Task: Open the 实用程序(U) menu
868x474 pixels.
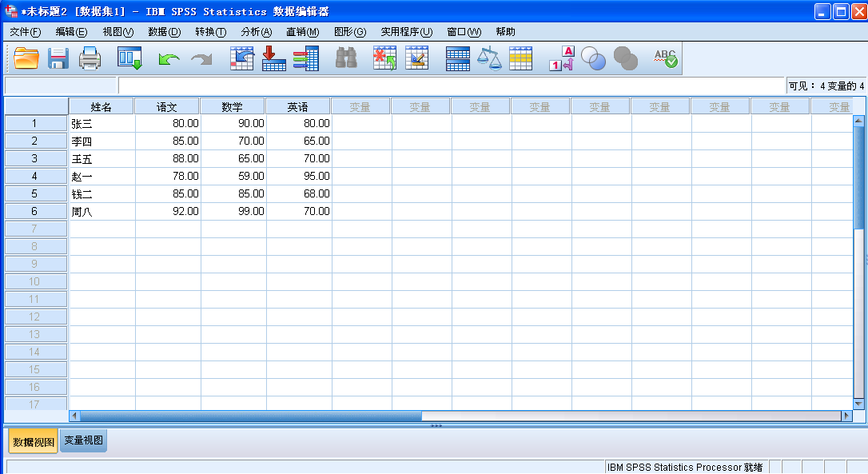Action: tap(406, 32)
